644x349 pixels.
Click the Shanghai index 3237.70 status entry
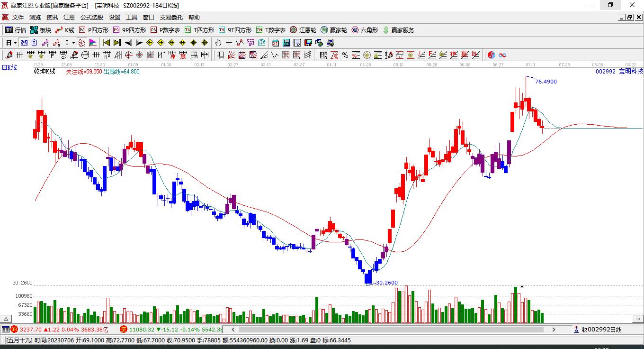click(x=59, y=329)
